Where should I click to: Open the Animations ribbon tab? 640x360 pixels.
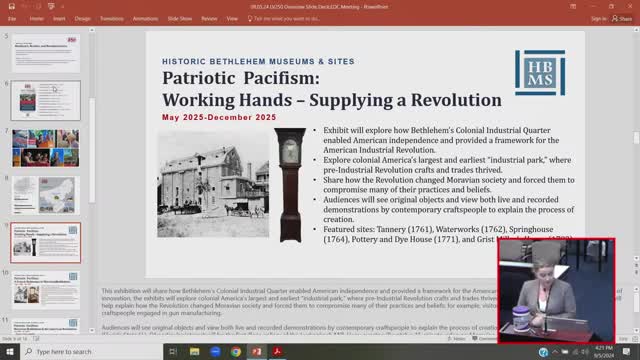145,19
